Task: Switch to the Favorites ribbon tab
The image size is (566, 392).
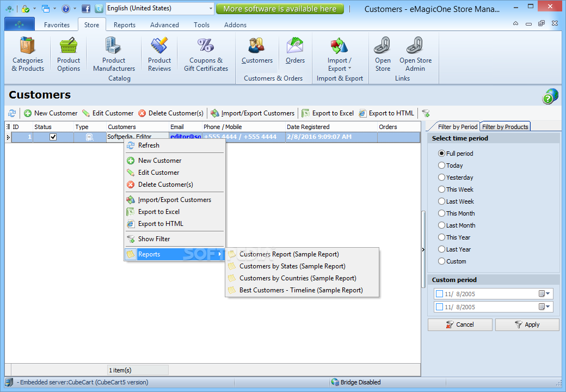Action: click(57, 25)
